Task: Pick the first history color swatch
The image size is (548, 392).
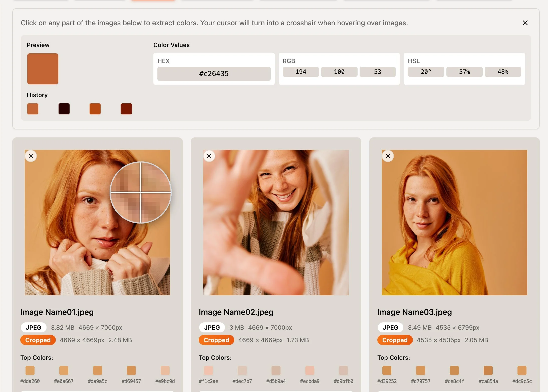Action: coord(33,109)
